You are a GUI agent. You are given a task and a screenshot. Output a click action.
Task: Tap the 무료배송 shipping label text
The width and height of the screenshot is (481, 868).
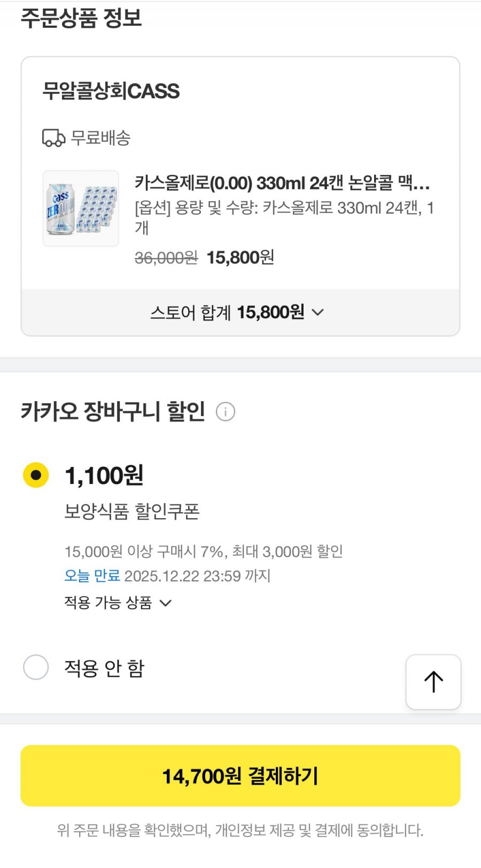pyautogui.click(x=100, y=138)
